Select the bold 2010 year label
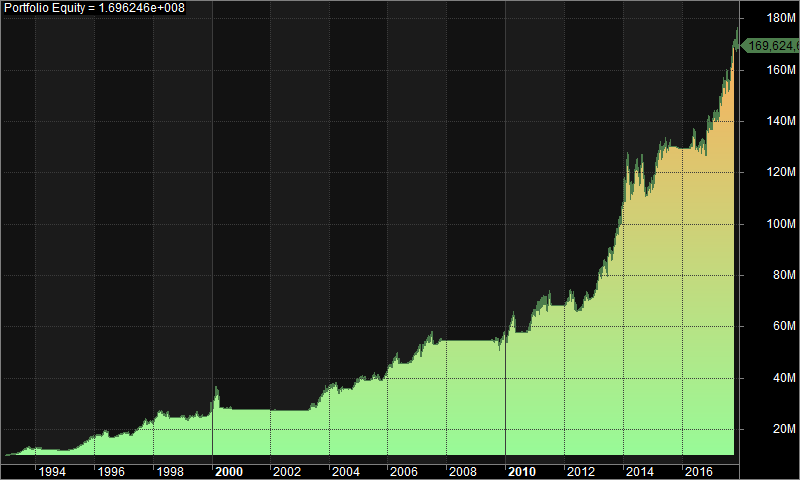Image resolution: width=800 pixels, height=480 pixels. pyautogui.click(x=523, y=470)
